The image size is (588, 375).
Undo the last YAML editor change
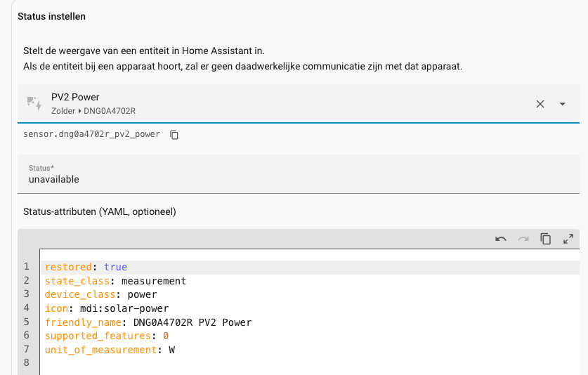[501, 239]
